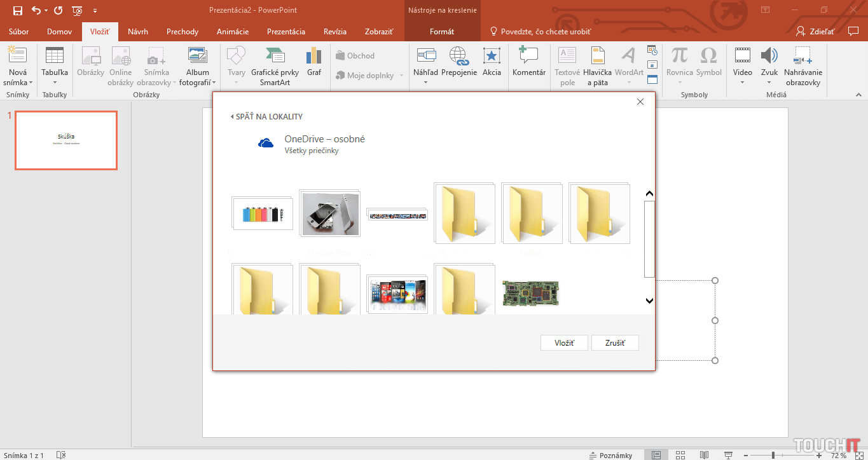Go back via Späť na lokality link
This screenshot has height=460, width=868.
point(267,117)
